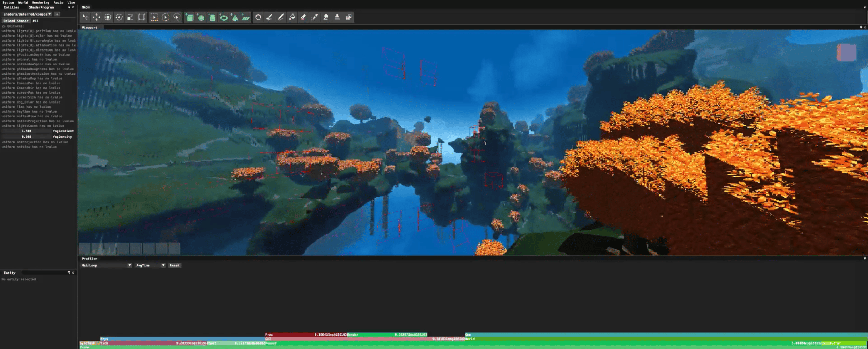Image resolution: width=868 pixels, height=349 pixels.
Task: Click the add plane grid icon
Action: (x=246, y=17)
